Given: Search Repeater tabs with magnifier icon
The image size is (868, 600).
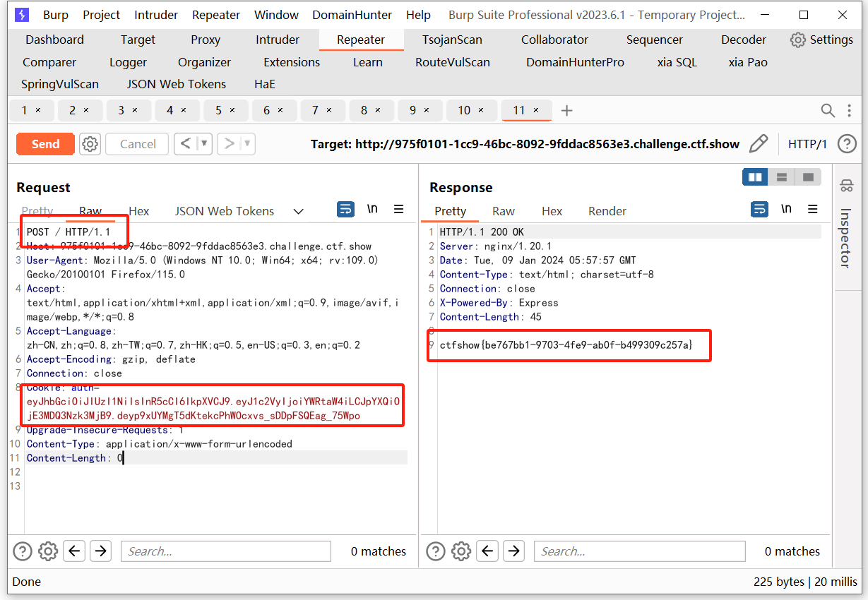Looking at the screenshot, I should pos(828,110).
